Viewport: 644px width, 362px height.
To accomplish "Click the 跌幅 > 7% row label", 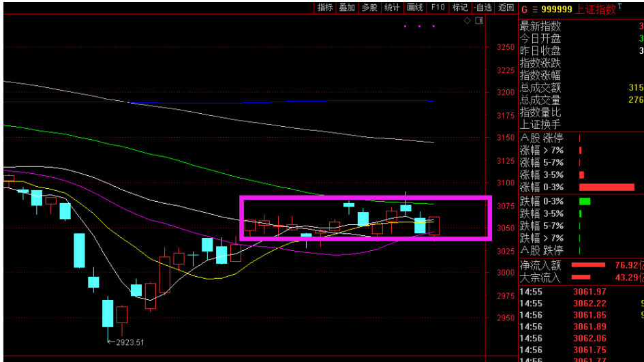I will [x=542, y=238].
